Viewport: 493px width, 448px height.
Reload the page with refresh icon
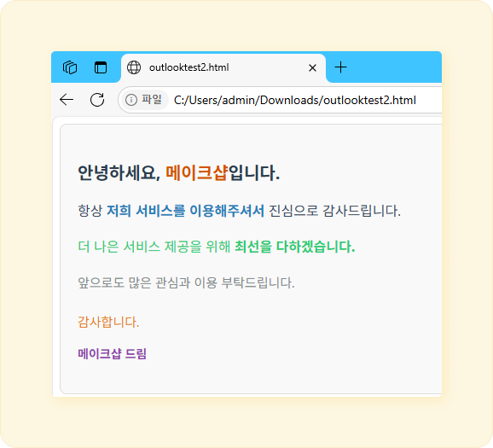tap(97, 100)
